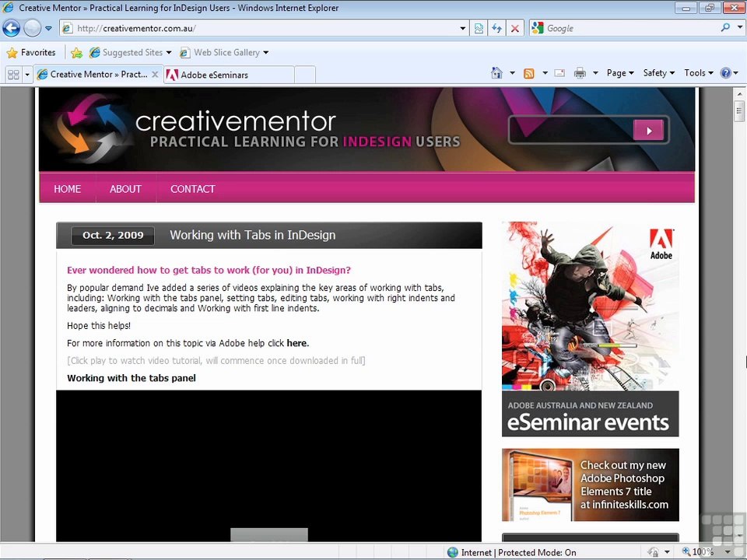This screenshot has width=747, height=560.
Task: Click the Compatibility View icon
Action: [x=479, y=28]
